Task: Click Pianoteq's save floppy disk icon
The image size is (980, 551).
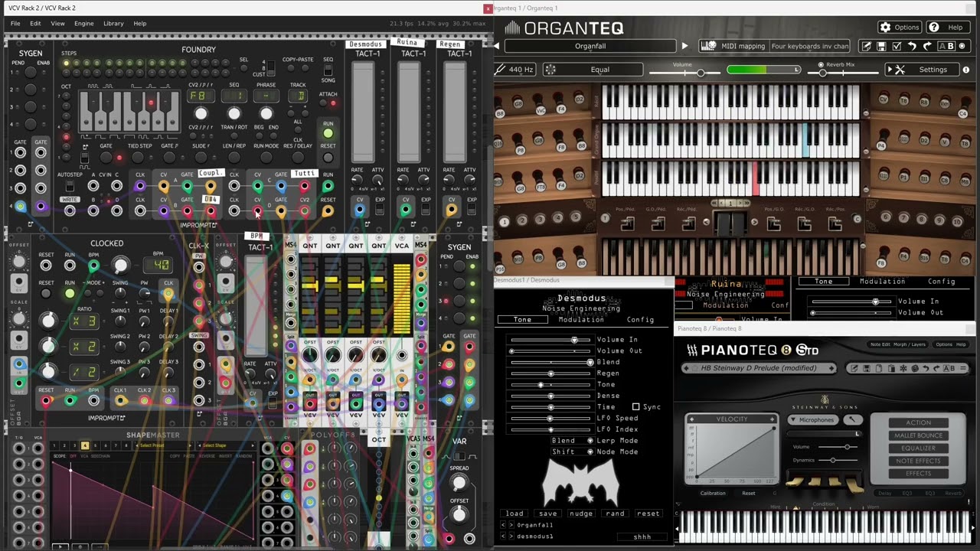Action: pyautogui.click(x=867, y=368)
